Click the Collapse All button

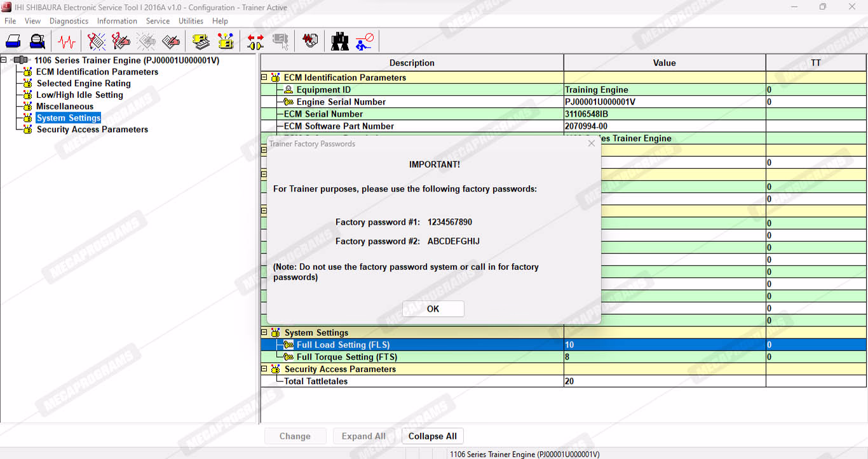click(432, 436)
